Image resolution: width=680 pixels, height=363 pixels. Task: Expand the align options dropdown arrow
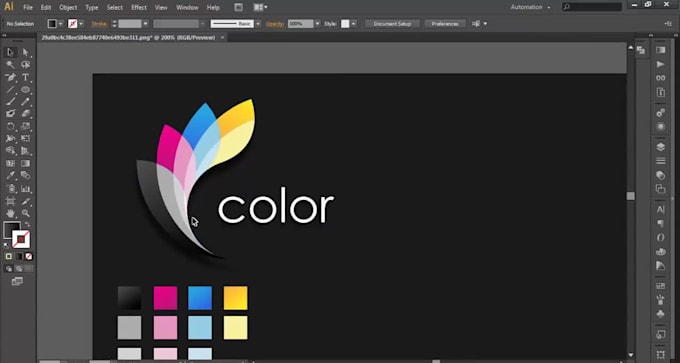pyautogui.click(x=485, y=24)
